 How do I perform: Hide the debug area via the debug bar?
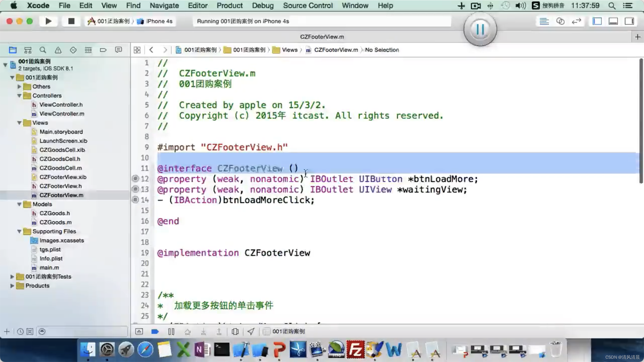pyautogui.click(x=139, y=332)
